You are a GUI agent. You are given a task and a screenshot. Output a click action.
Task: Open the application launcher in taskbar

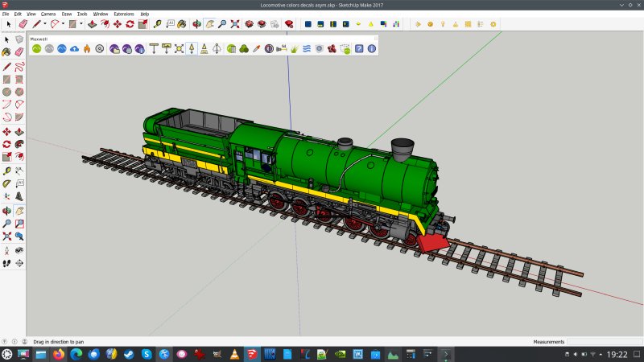pyautogui.click(x=6, y=354)
